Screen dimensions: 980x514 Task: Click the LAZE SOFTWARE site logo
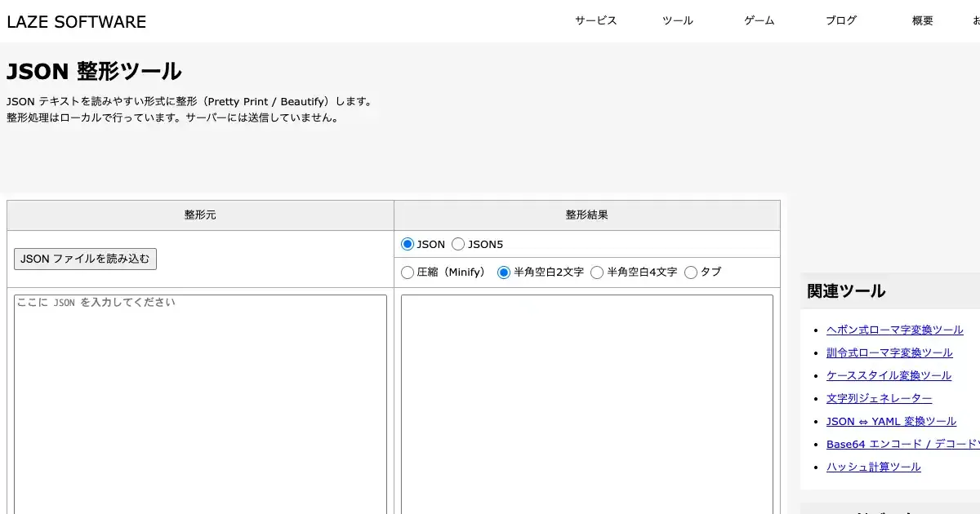[x=77, y=22]
